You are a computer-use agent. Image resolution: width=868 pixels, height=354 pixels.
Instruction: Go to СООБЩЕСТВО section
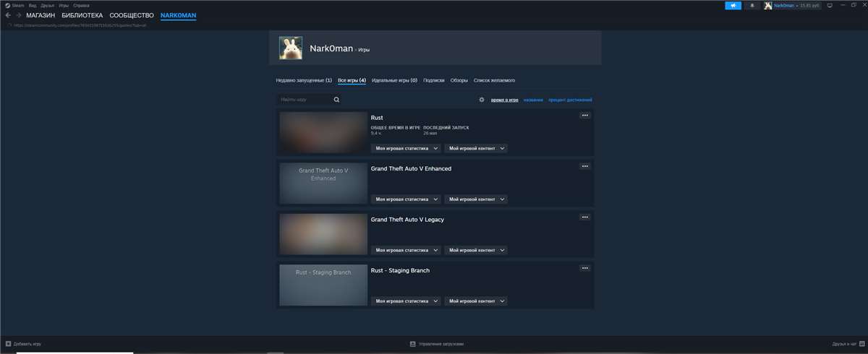[132, 15]
